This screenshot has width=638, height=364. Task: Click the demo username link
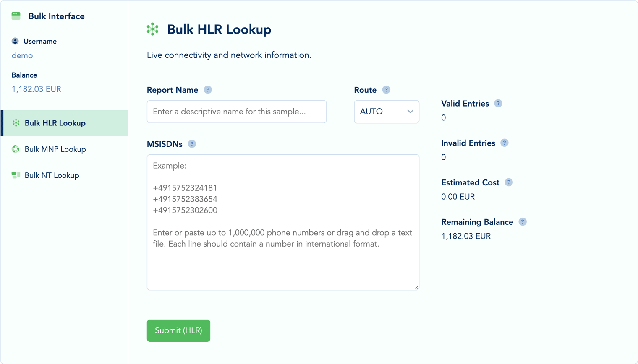pos(22,55)
